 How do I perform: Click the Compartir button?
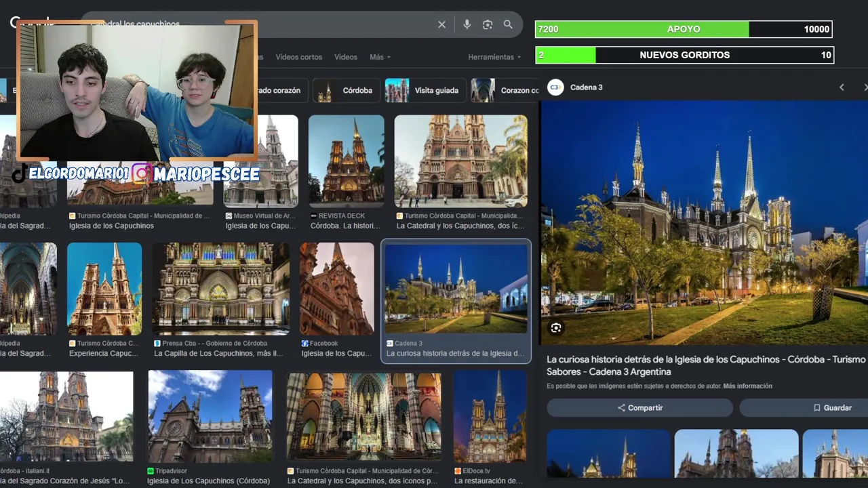click(x=639, y=408)
